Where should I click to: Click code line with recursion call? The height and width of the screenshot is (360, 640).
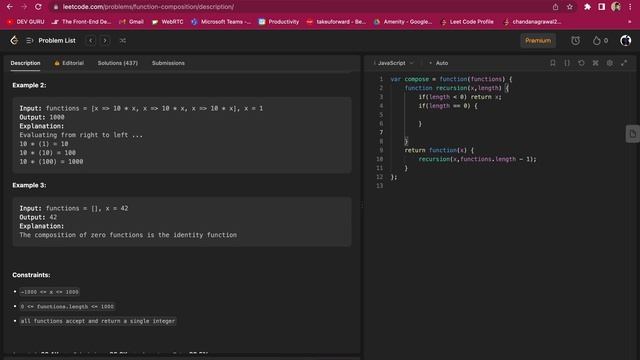(477, 159)
